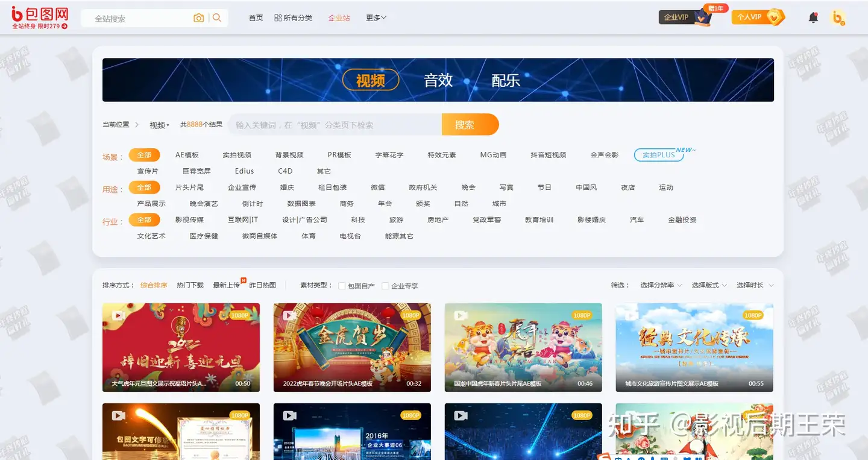Screen dimensions: 868x460
Task: Open the 选择版式 dropdown
Action: click(709, 285)
